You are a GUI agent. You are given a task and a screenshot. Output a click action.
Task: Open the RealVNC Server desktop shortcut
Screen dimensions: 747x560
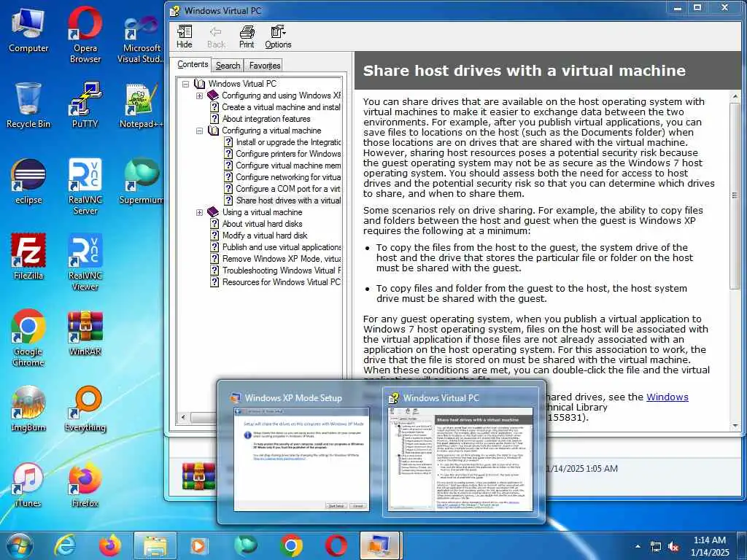click(x=85, y=187)
